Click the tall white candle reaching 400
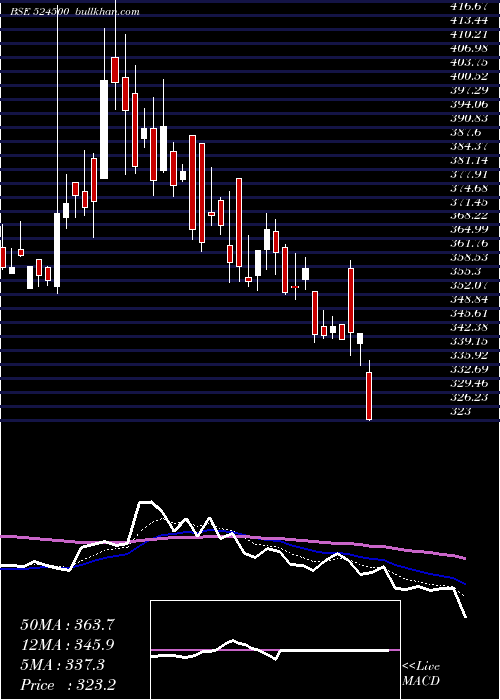Image resolution: width=500 pixels, height=700 pixels. click(x=104, y=129)
